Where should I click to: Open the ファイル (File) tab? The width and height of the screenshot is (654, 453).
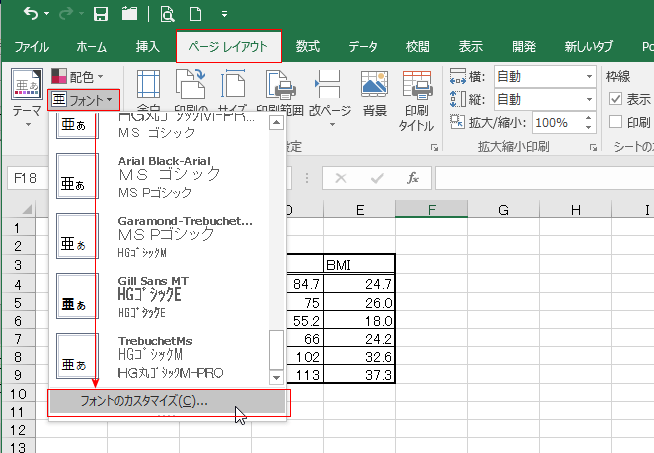[32, 46]
